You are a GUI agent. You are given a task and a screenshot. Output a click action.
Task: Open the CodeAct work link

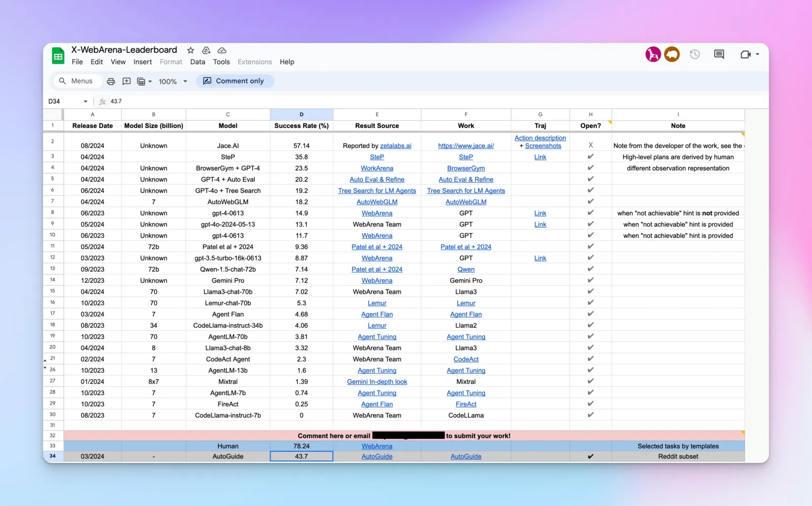coord(466,359)
